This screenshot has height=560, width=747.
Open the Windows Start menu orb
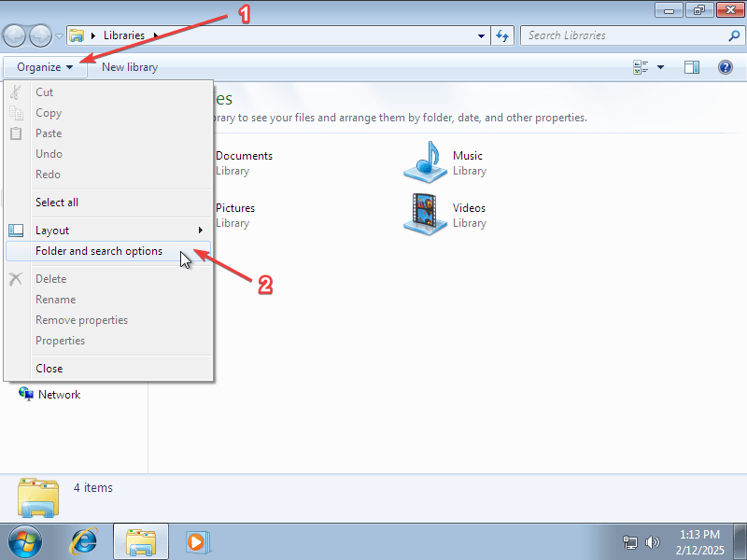[25, 540]
